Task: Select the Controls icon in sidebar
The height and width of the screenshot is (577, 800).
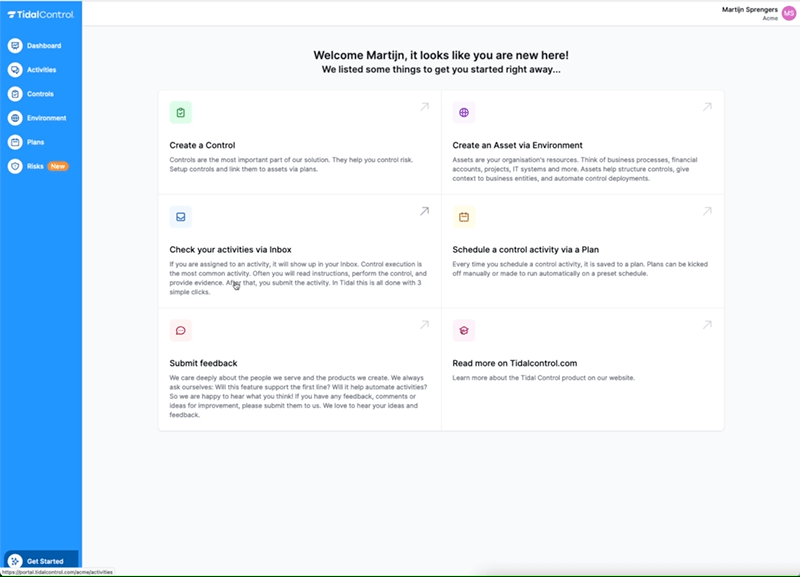Action: [x=15, y=94]
